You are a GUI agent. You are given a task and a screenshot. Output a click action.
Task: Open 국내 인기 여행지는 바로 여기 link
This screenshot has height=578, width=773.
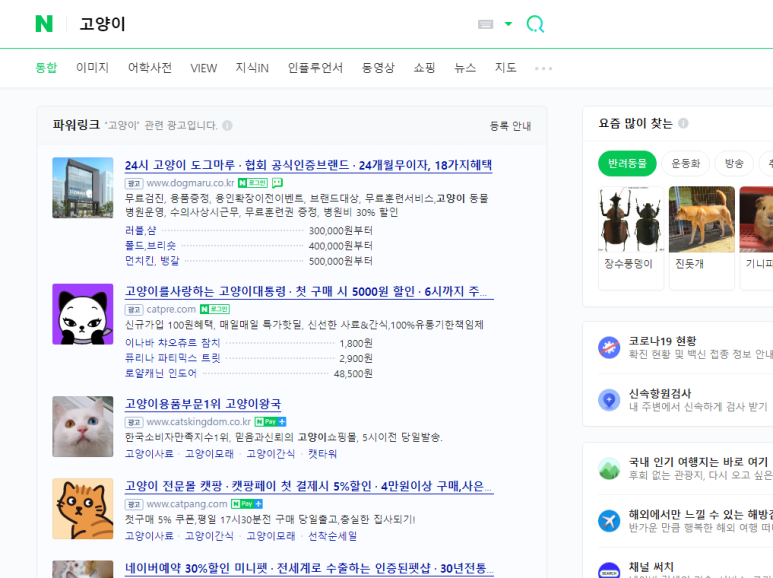(699, 462)
